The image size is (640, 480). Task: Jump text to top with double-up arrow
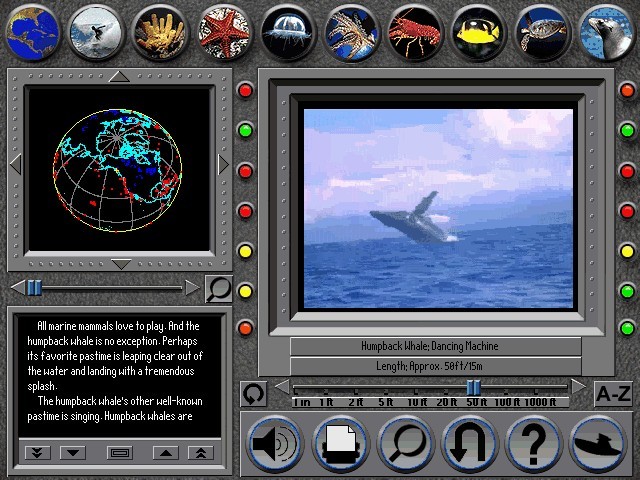(201, 453)
